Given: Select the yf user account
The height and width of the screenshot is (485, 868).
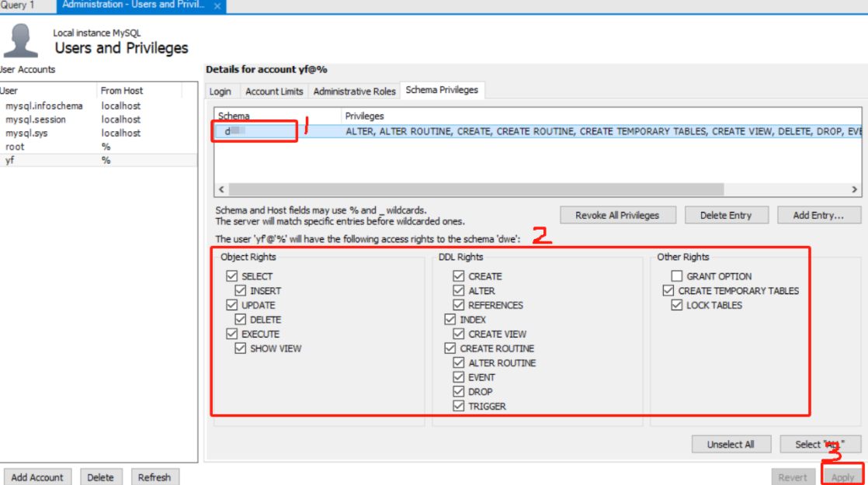Looking at the screenshot, I should [x=98, y=160].
